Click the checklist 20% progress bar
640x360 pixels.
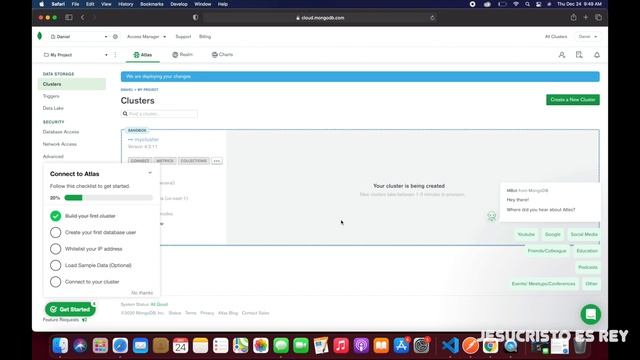pyautogui.click(x=109, y=198)
